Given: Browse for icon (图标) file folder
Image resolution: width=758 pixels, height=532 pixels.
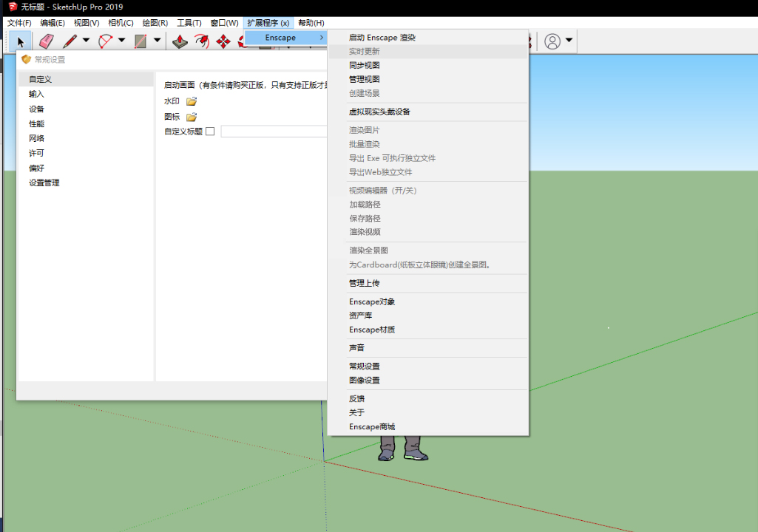Looking at the screenshot, I should coord(192,117).
